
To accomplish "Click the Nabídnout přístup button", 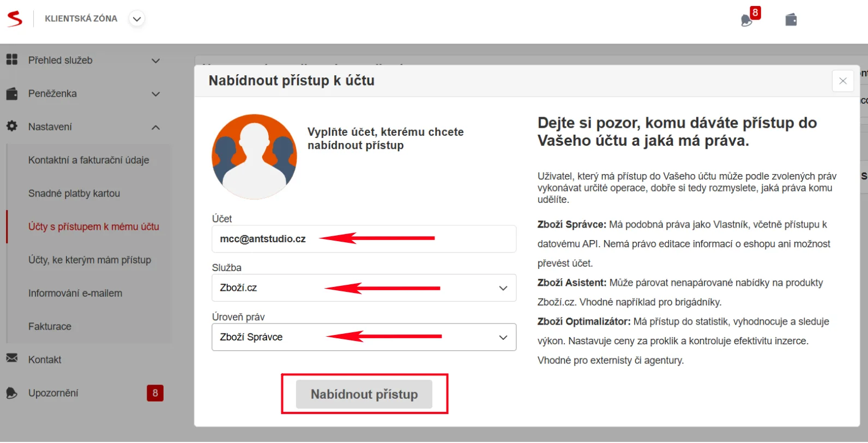I will click(x=364, y=394).
